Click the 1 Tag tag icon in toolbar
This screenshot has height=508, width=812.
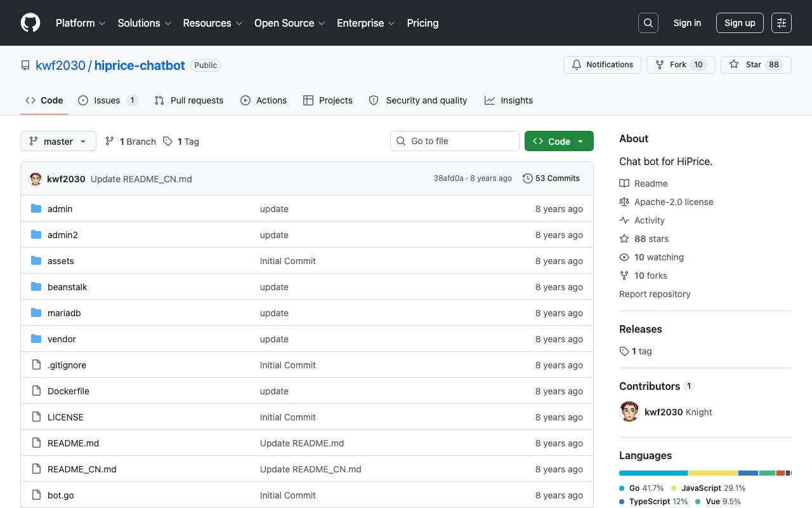coord(167,142)
